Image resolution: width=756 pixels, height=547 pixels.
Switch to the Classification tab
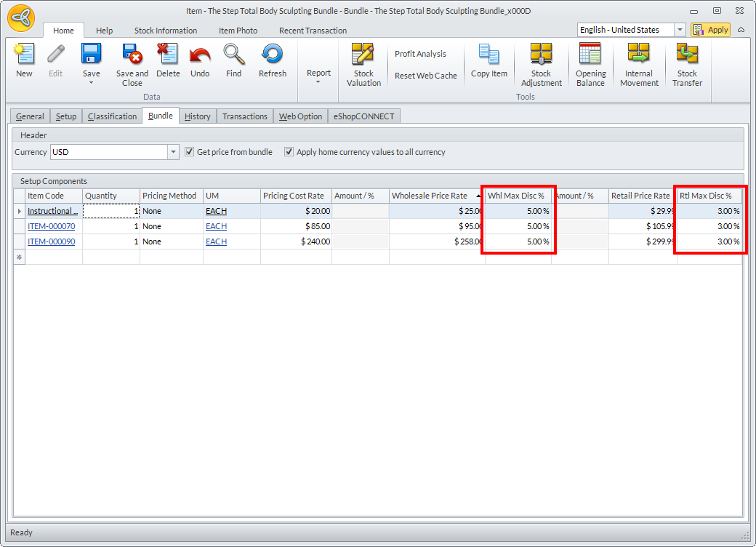(x=112, y=116)
